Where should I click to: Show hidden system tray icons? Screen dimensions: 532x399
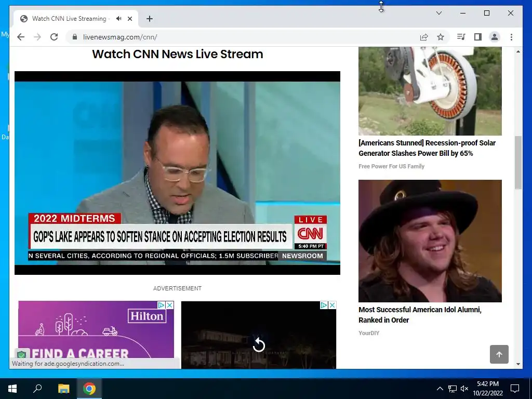(x=440, y=389)
